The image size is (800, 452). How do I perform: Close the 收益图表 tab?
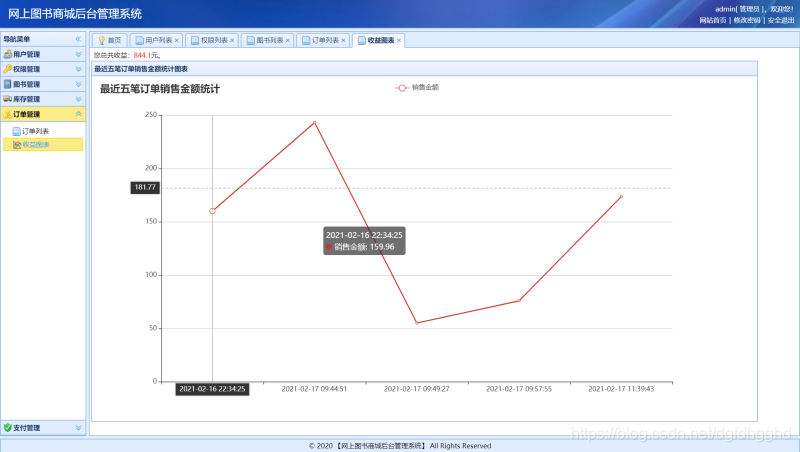click(x=399, y=40)
